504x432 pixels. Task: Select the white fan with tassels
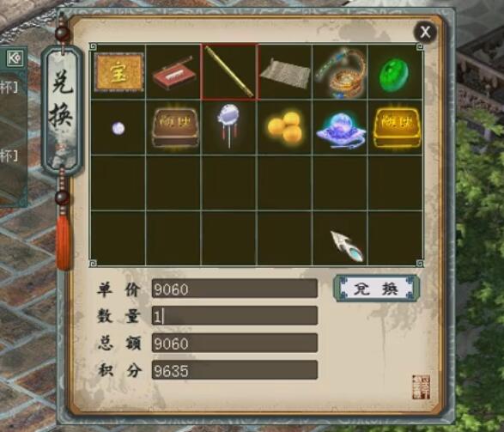pyautogui.click(x=228, y=125)
